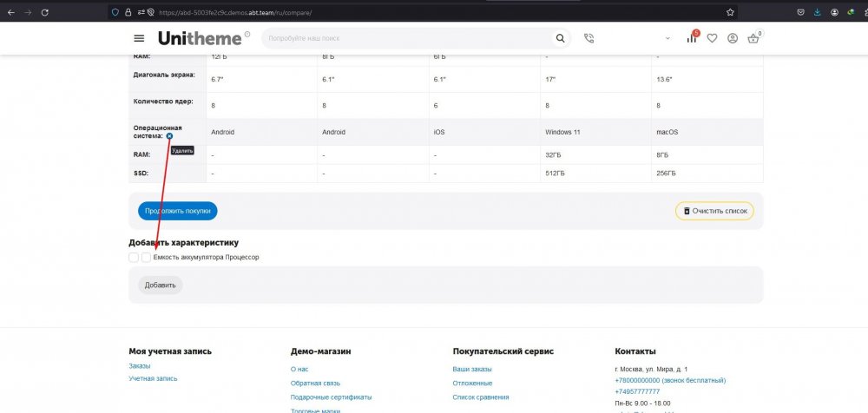868x413 pixels.
Task: Click the +74957777777 phone number
Action: pyautogui.click(x=637, y=391)
